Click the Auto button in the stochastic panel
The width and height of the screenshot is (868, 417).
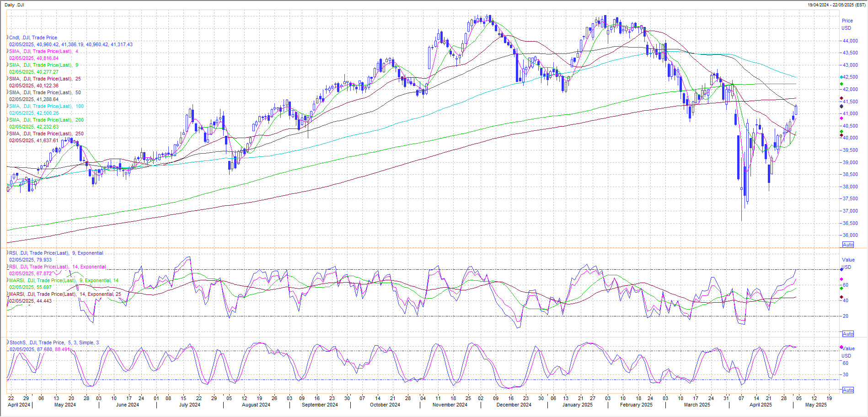click(x=848, y=390)
